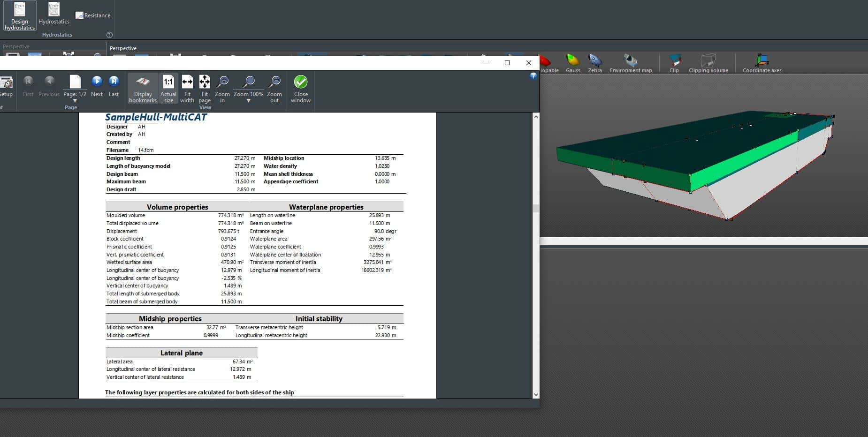The image size is (868, 437).
Task: Toggle Actual size view mode
Action: (x=168, y=88)
